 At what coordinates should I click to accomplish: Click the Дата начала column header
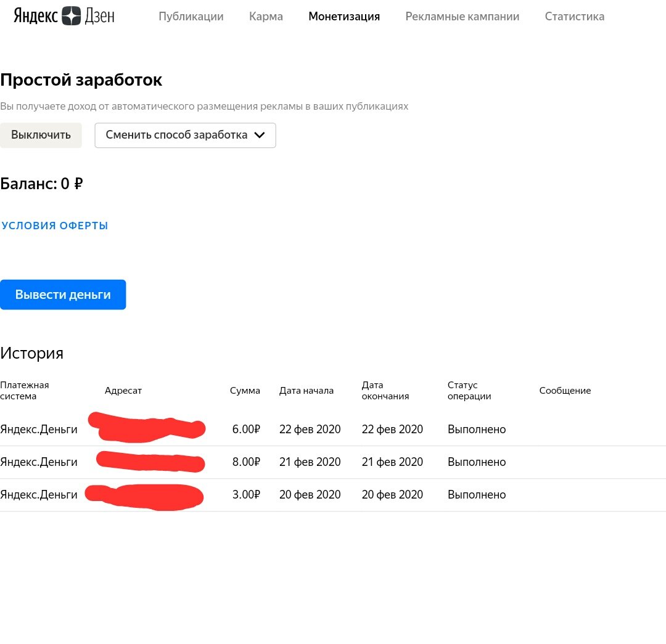(x=306, y=391)
